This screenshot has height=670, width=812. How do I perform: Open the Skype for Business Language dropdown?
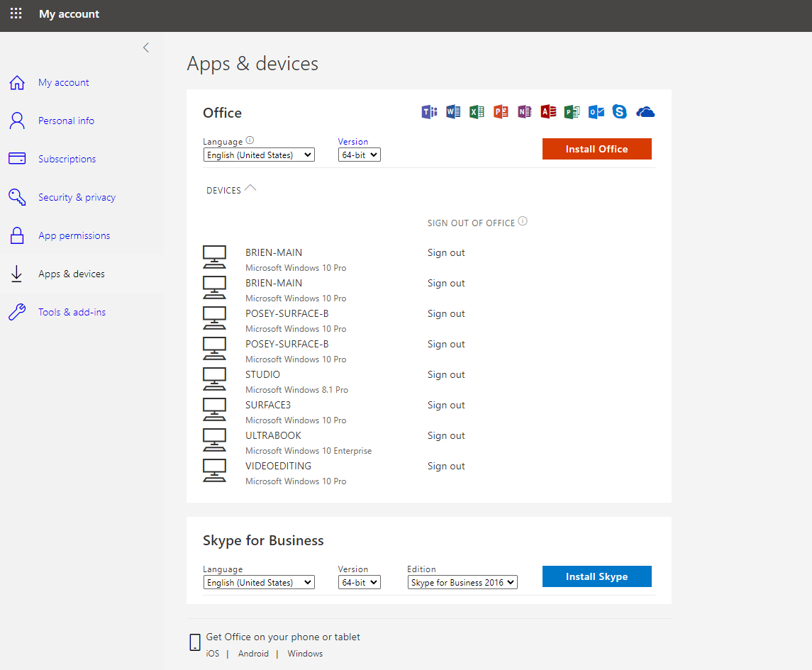point(259,583)
